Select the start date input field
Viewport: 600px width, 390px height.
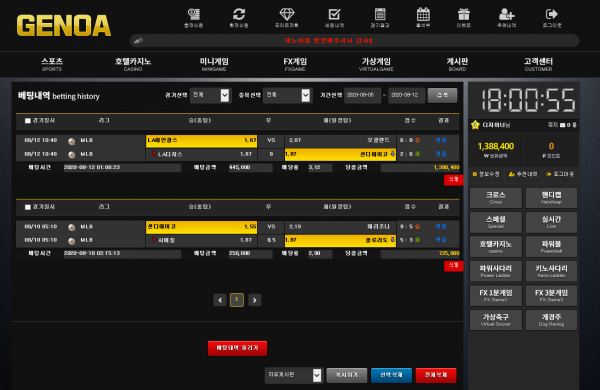coord(362,95)
